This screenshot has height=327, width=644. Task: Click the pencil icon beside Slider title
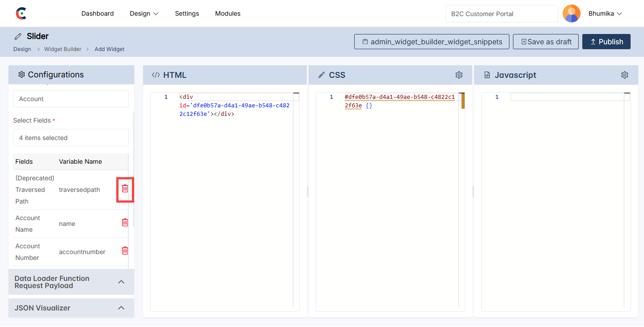click(18, 36)
